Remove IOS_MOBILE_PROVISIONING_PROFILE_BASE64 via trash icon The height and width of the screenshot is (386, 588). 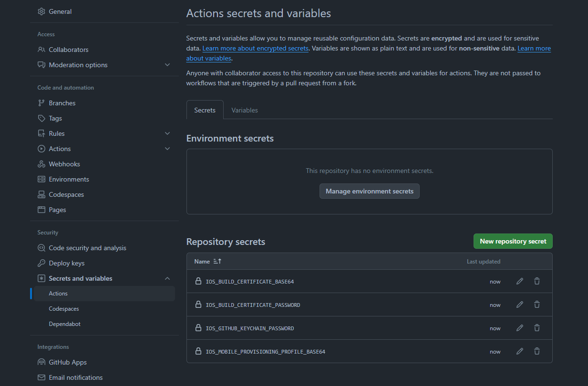click(537, 351)
